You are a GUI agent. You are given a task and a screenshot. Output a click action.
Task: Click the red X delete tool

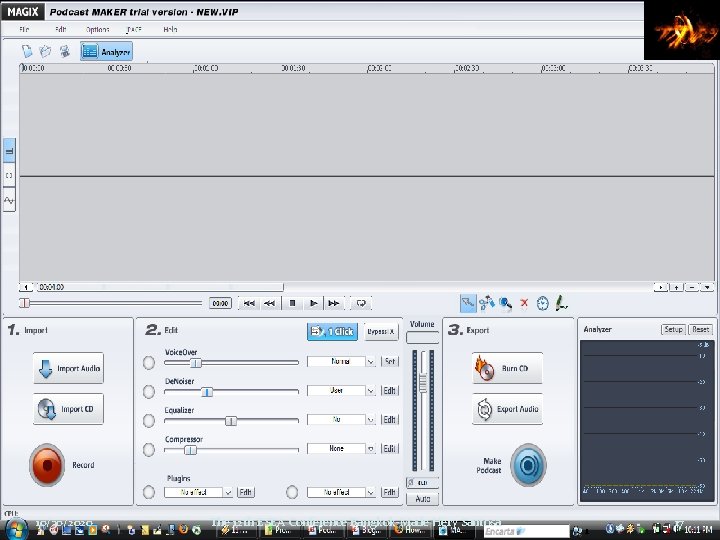pyautogui.click(x=524, y=303)
